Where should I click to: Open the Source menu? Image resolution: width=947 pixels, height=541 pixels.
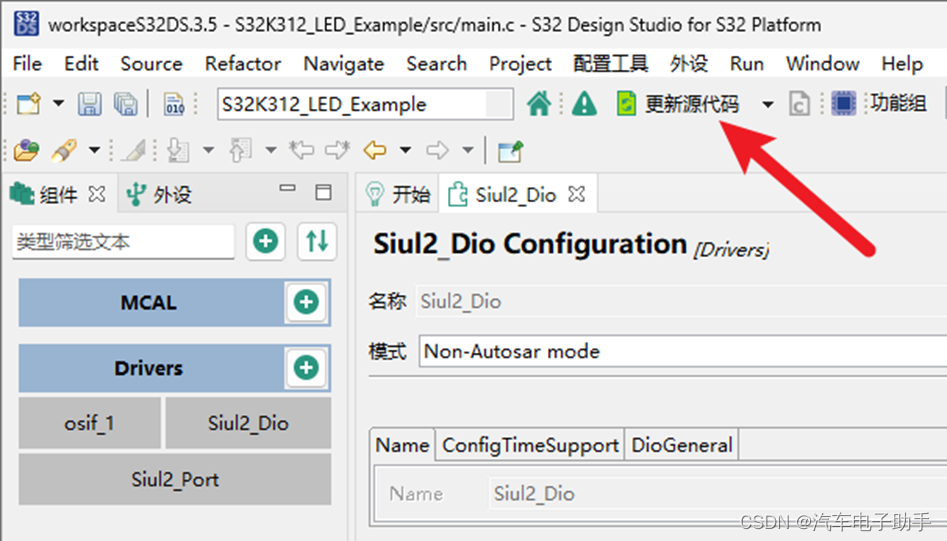pos(151,63)
